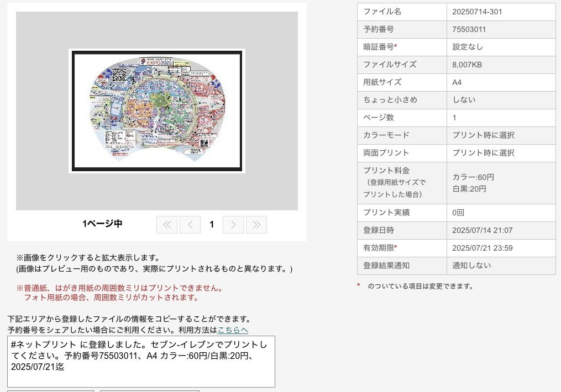
Task: Click the 両面プリント value プリント時に選択
Action: (484, 153)
